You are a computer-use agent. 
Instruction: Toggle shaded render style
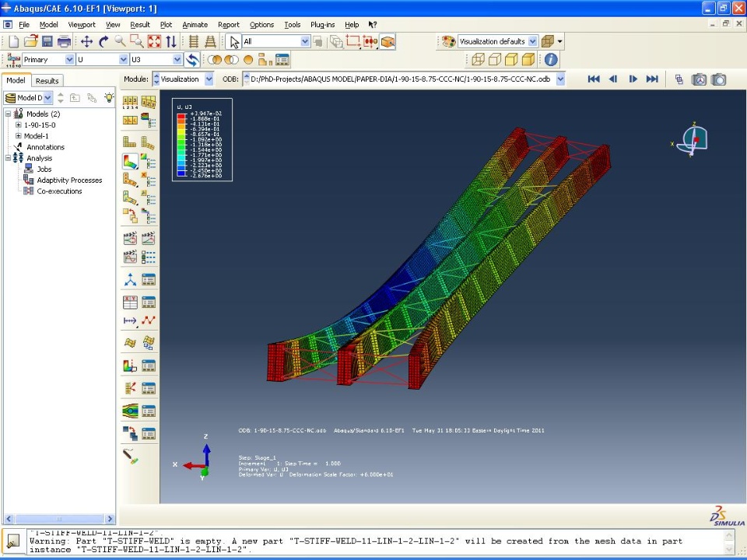click(x=528, y=60)
